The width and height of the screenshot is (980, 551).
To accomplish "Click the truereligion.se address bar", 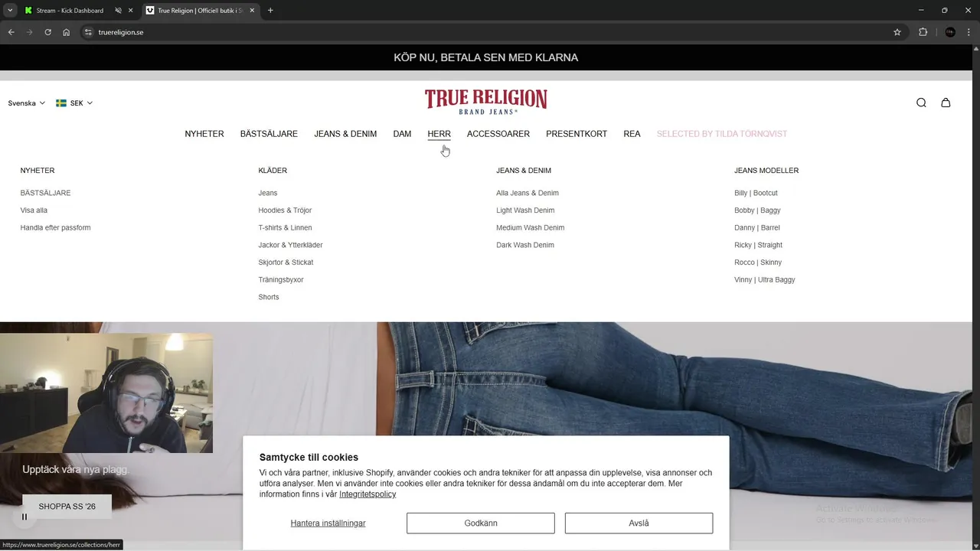I will coord(490,32).
